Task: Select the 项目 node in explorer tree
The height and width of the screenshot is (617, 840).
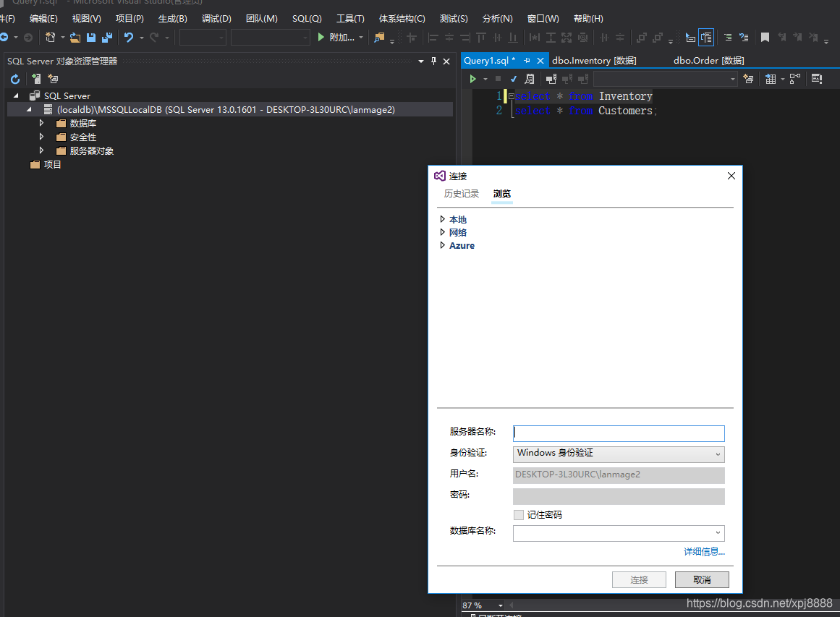Action: pyautogui.click(x=53, y=164)
